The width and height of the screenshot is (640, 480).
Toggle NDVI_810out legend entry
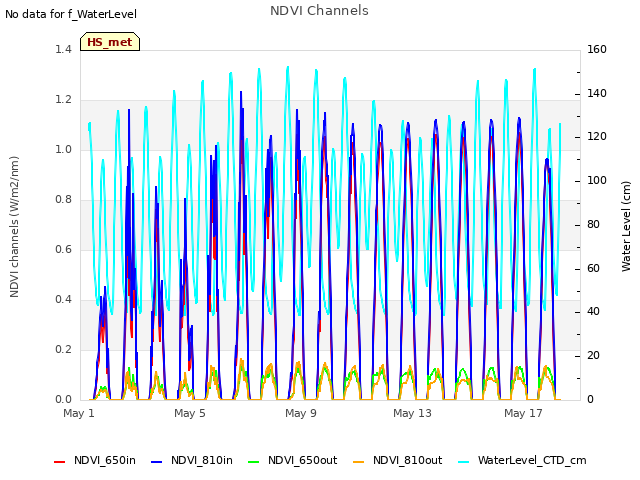(398, 460)
